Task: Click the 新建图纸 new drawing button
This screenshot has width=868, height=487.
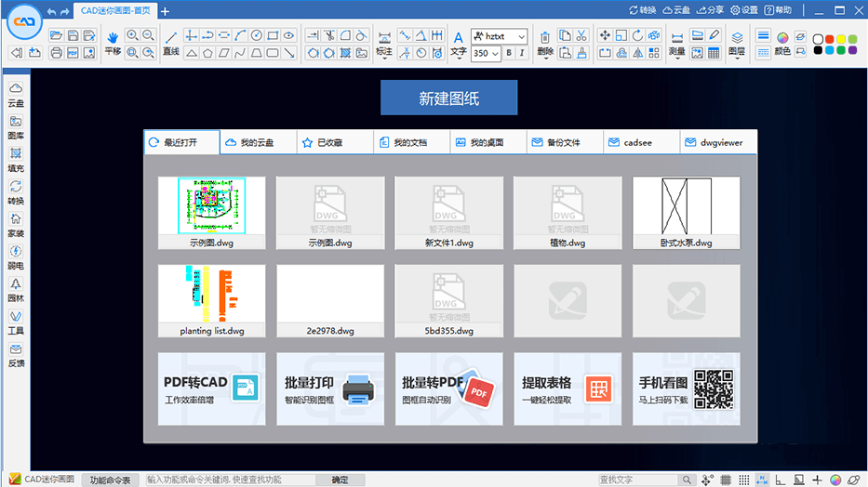Action: point(448,98)
